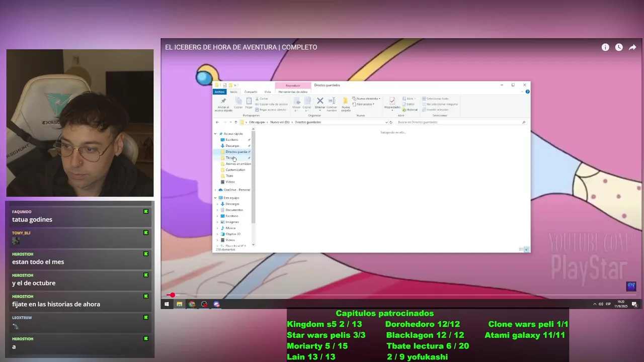Click the video info icon top right
Viewport: 644px width, 362px height.
(605, 47)
